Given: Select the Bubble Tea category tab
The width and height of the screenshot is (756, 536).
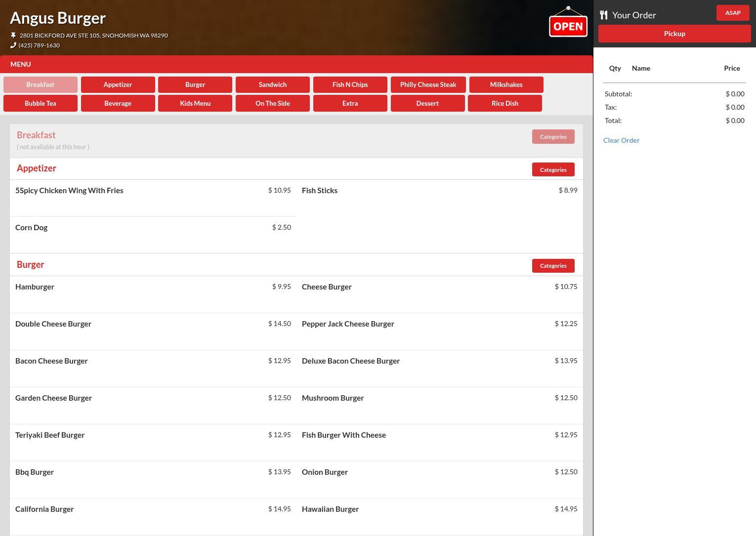Looking at the screenshot, I should 41,103.
